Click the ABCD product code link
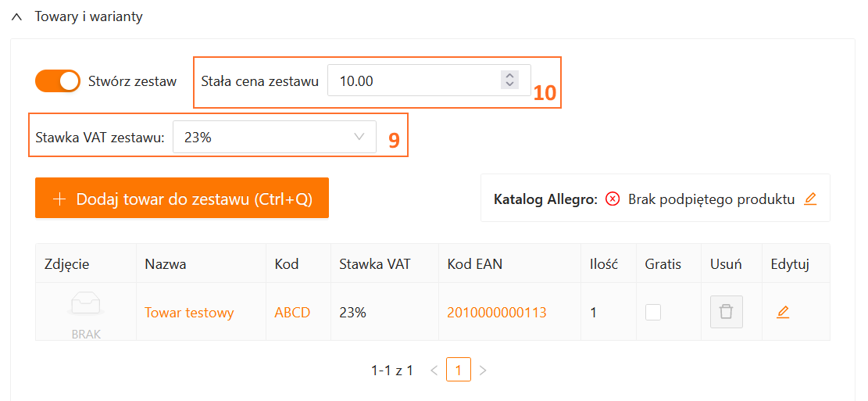 (292, 313)
